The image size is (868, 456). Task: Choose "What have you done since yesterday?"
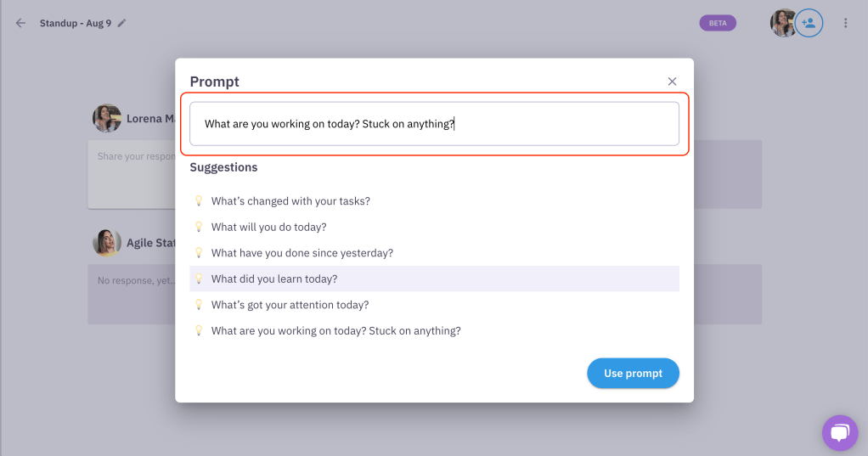[x=434, y=253]
